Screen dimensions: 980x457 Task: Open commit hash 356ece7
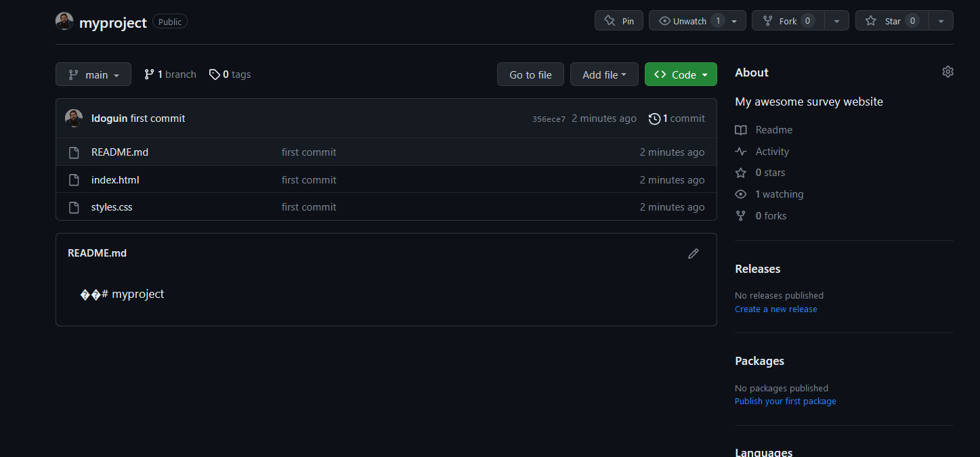[549, 119]
